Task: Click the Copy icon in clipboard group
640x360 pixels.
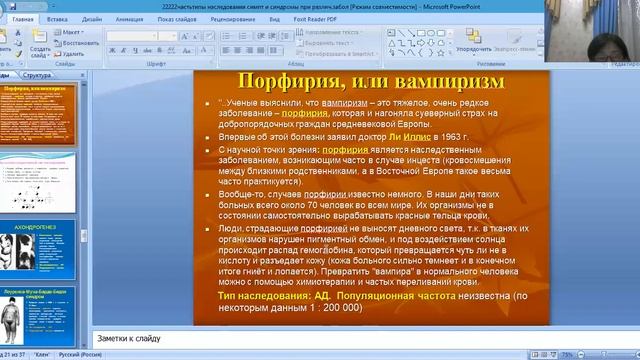Action: [x=18, y=43]
